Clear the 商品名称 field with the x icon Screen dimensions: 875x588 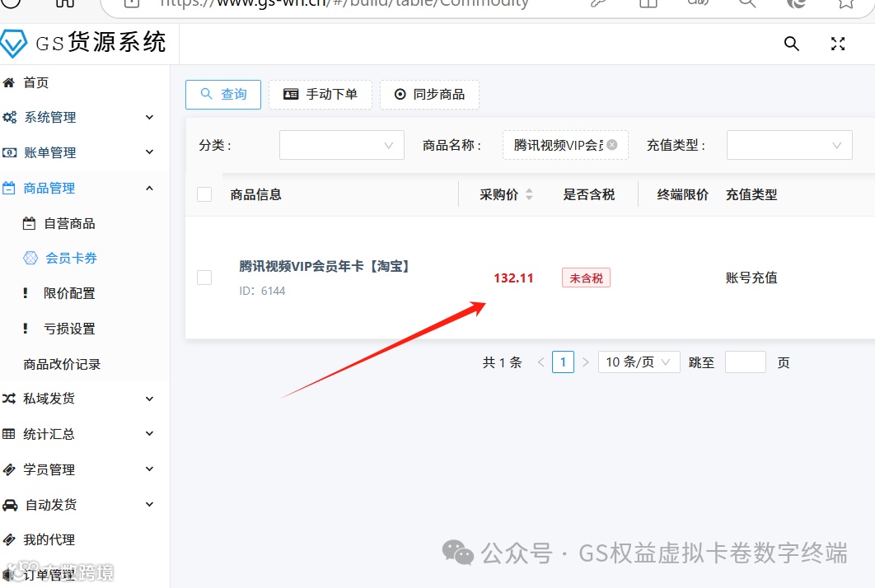[612, 144]
